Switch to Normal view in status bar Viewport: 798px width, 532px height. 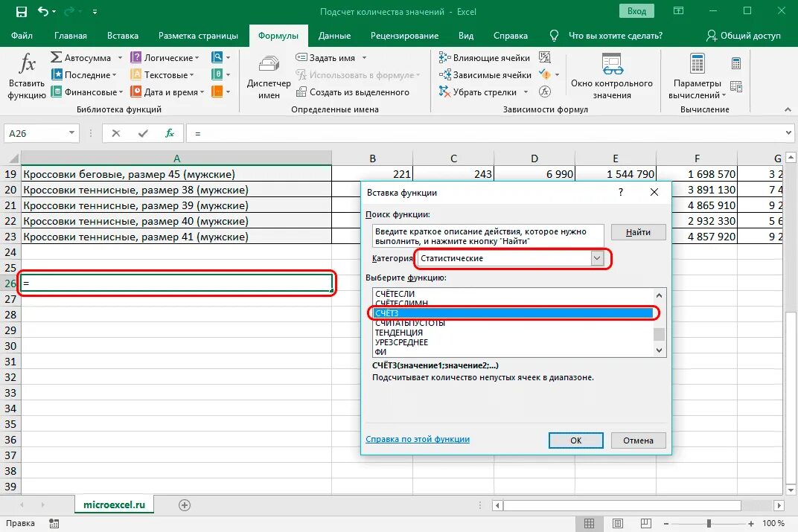tap(589, 523)
